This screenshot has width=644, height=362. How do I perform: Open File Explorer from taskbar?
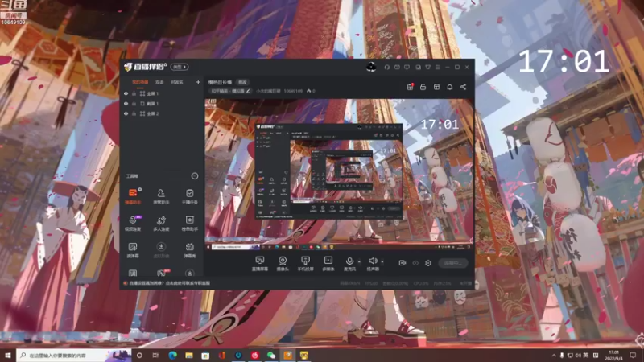pos(189,356)
